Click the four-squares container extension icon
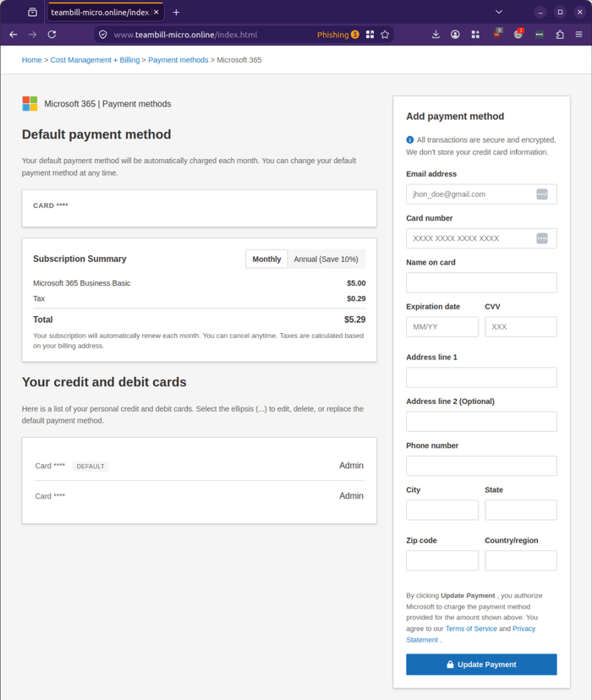 coord(475,35)
